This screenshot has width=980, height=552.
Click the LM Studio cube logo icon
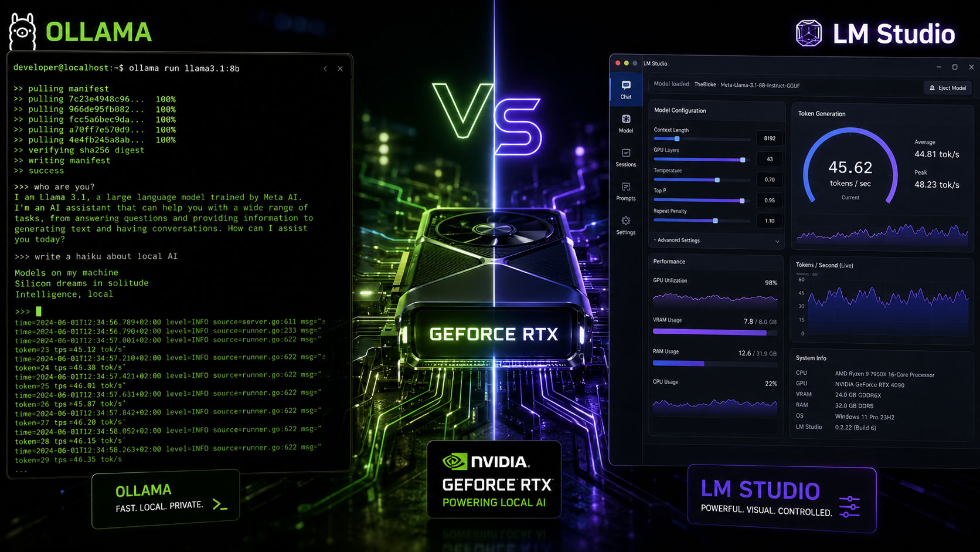tap(809, 33)
